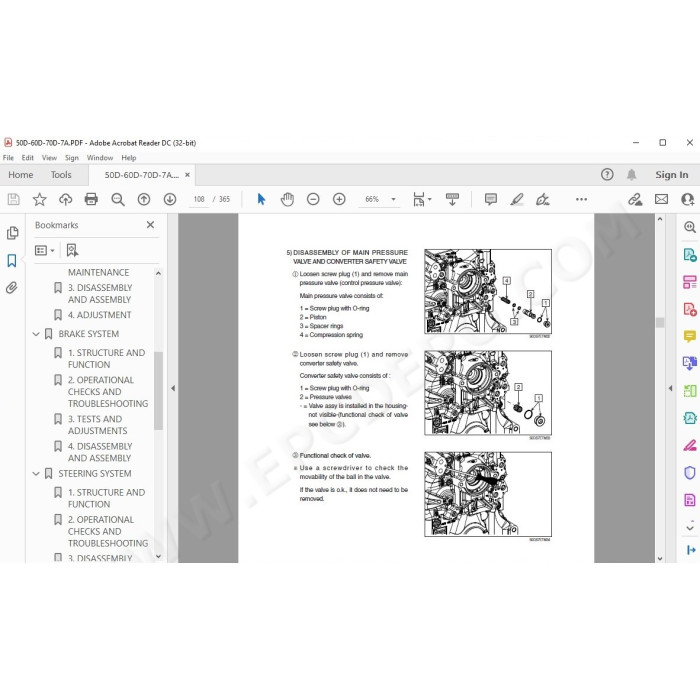This screenshot has width=700, height=700.
Task: Click the document vertical scrollbar thumb
Action: pyautogui.click(x=660, y=322)
